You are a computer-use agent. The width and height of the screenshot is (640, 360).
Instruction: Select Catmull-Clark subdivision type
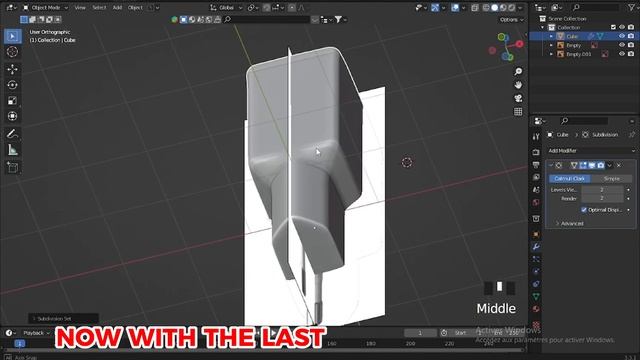pyautogui.click(x=569, y=178)
